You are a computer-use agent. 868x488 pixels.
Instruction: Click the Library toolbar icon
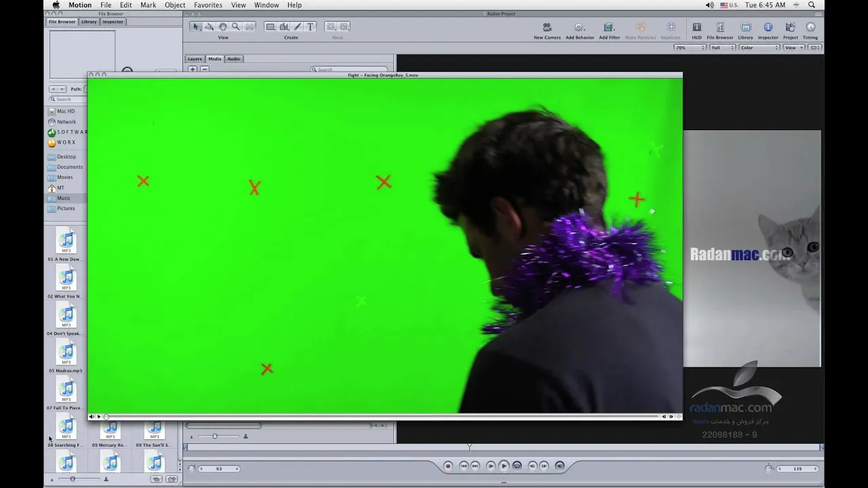coord(745,27)
